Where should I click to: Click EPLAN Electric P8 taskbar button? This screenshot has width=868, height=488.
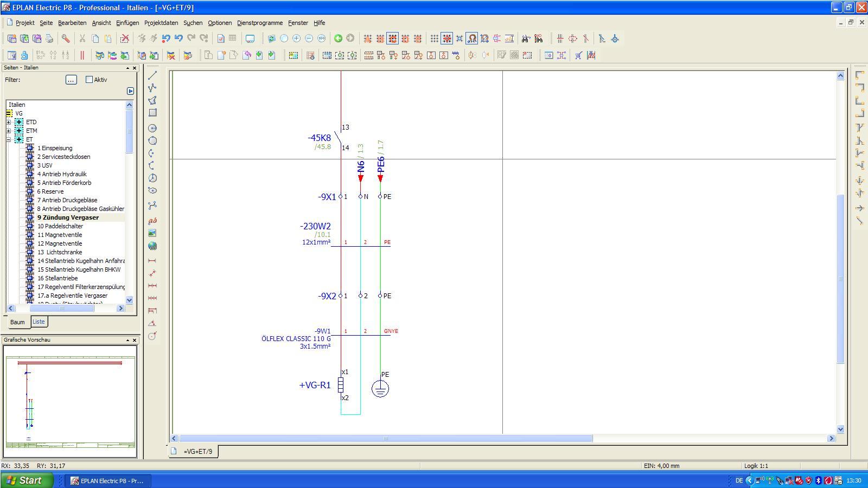pyautogui.click(x=107, y=480)
